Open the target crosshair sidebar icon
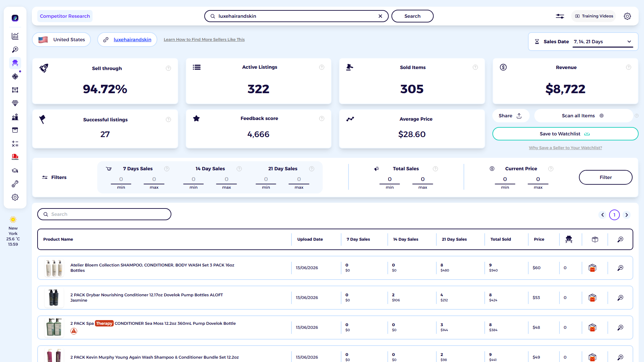The image size is (644, 362). (15, 76)
